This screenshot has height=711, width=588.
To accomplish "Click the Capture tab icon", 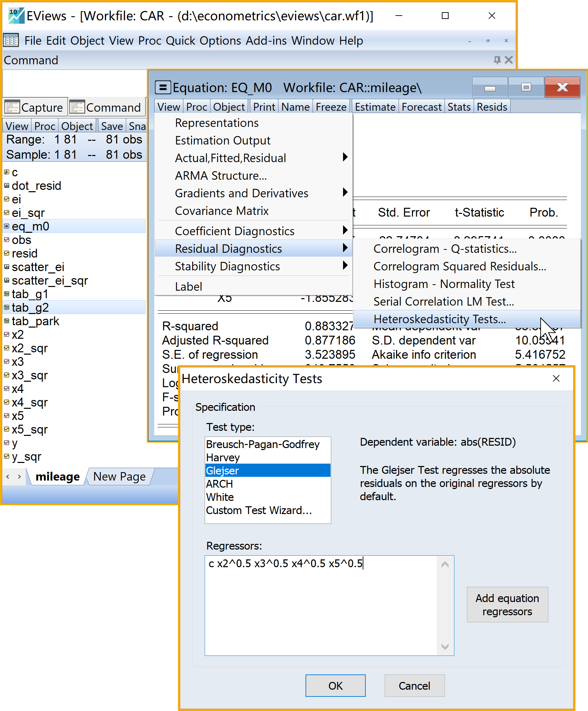I will (x=12, y=107).
